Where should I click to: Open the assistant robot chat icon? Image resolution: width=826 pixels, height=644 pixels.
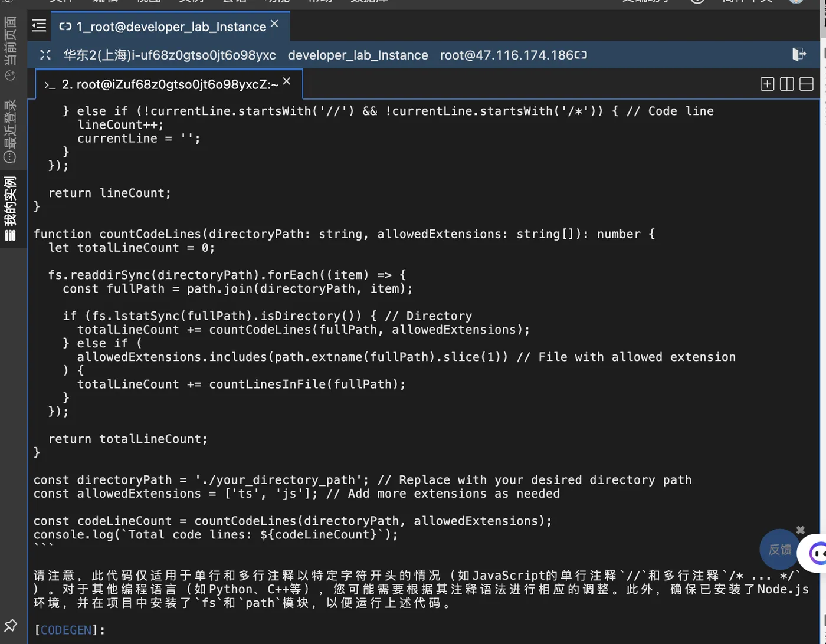pos(817,553)
